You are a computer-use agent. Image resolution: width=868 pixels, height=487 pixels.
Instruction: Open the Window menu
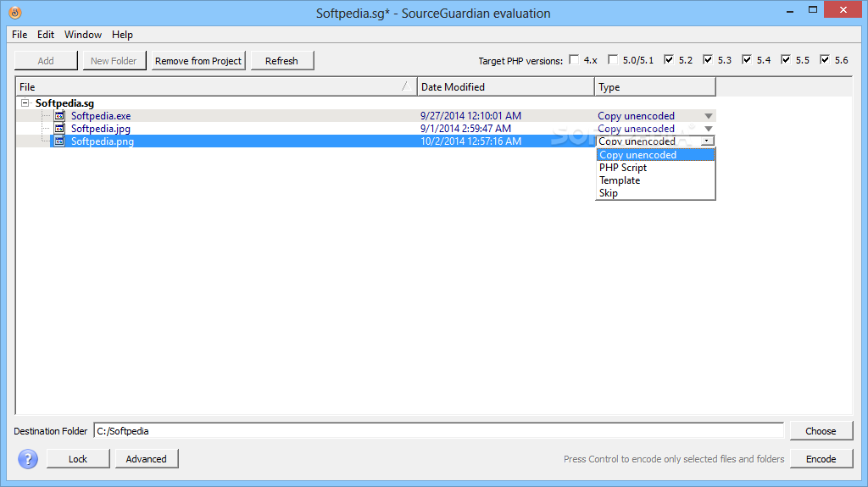(x=82, y=35)
